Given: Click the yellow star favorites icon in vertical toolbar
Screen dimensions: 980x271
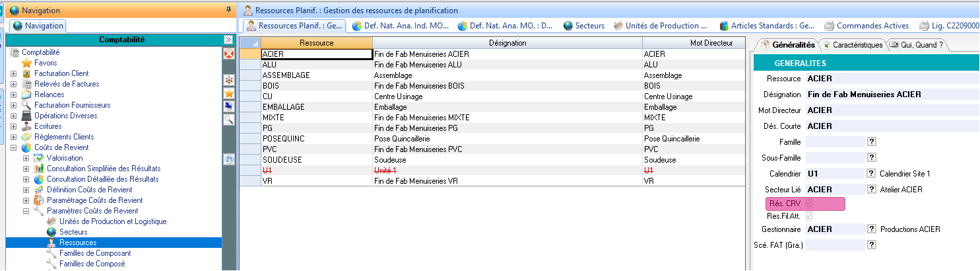Looking at the screenshot, I should 229,93.
